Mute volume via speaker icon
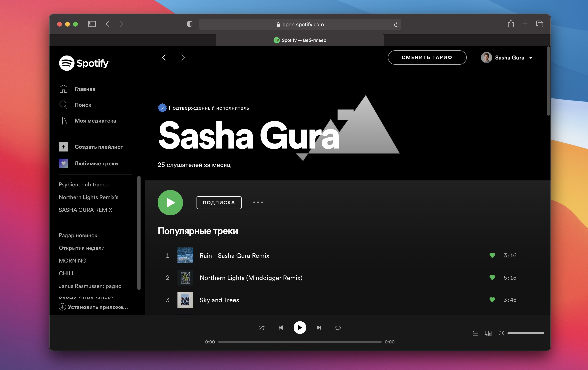 pyautogui.click(x=501, y=333)
